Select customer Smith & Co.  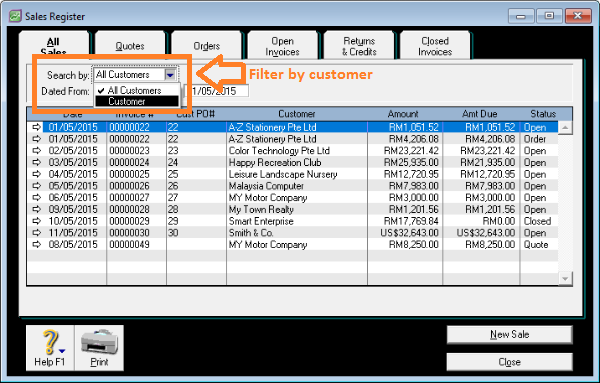(251, 233)
